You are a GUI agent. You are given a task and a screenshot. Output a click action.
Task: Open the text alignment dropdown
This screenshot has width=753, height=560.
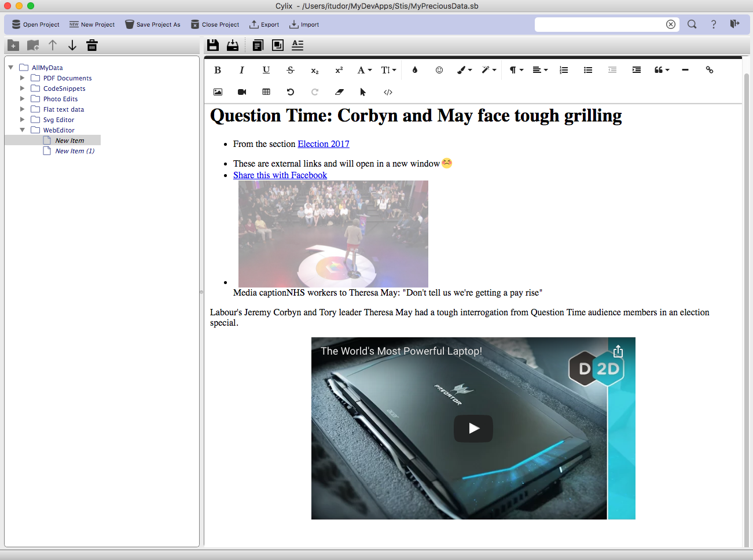tap(541, 70)
